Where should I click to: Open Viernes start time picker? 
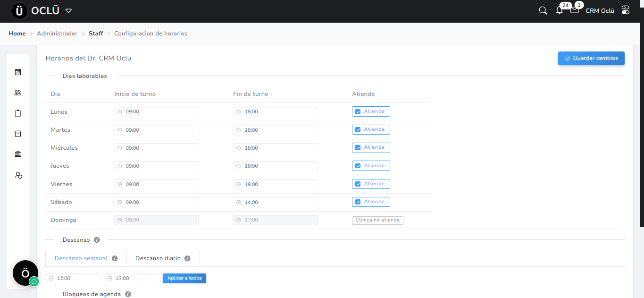157,184
